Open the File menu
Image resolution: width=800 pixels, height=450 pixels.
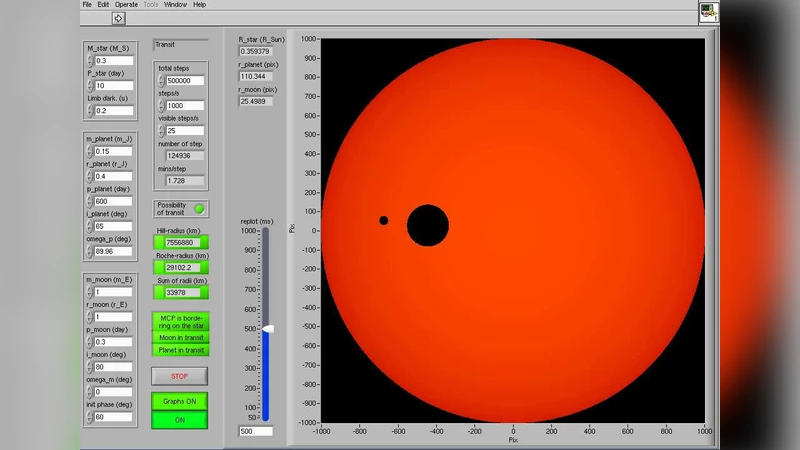87,5
